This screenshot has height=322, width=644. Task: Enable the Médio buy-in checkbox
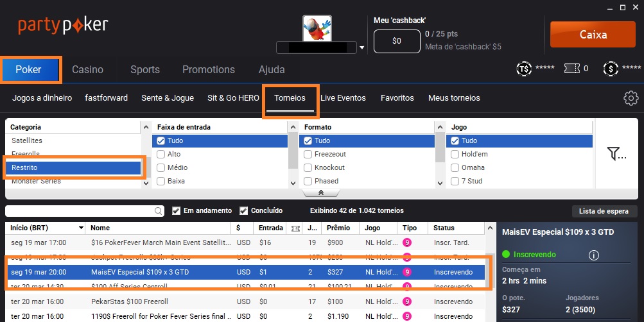[x=161, y=168]
